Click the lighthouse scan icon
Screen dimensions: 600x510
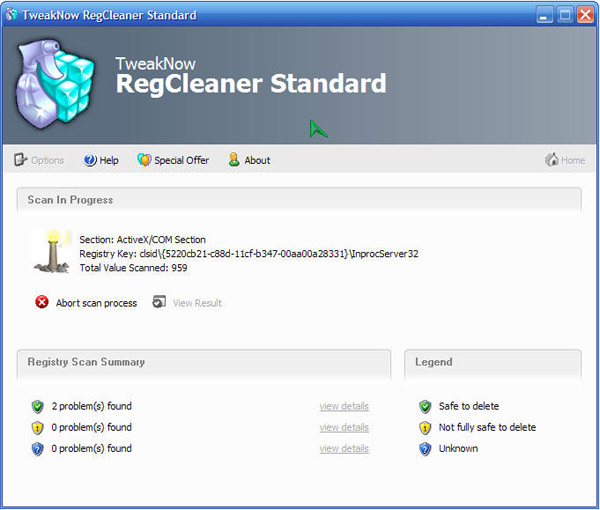pos(52,251)
